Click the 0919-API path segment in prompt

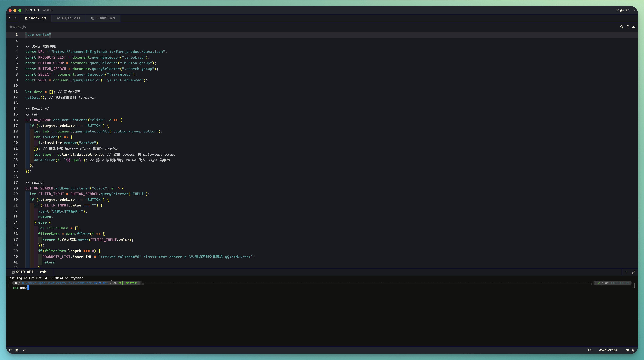point(101,283)
